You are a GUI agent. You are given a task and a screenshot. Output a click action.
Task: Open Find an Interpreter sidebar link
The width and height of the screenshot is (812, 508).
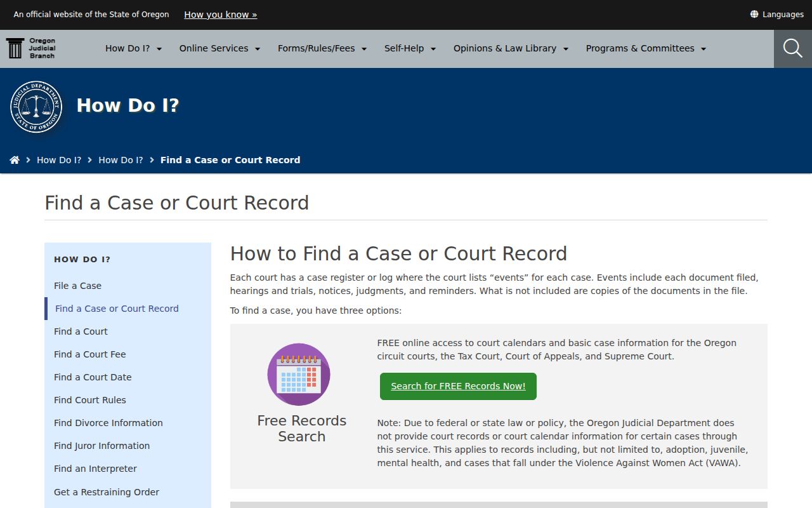(95, 469)
